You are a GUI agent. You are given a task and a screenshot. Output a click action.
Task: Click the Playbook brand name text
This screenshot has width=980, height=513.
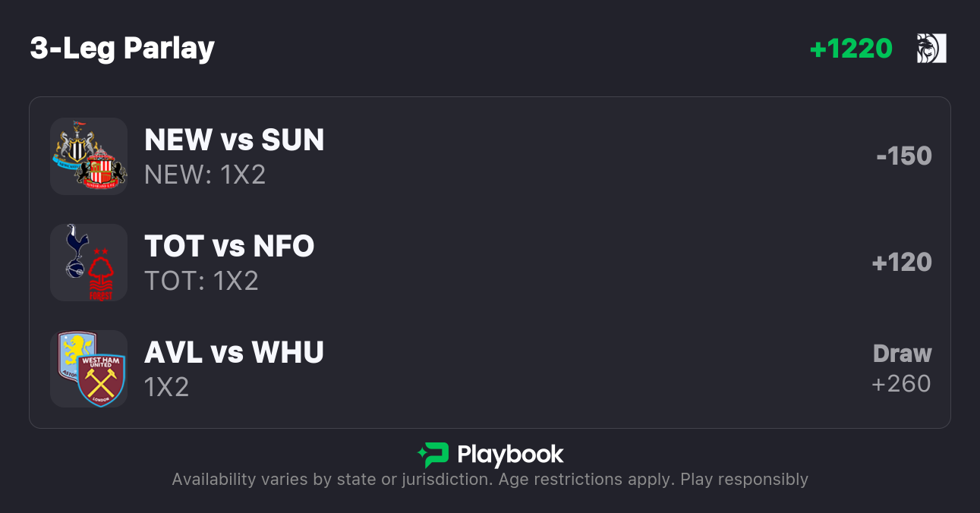click(510, 455)
